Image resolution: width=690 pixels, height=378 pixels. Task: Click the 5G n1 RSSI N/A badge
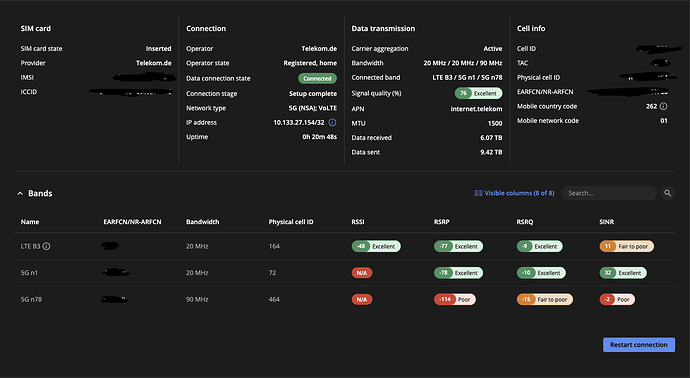(x=362, y=273)
